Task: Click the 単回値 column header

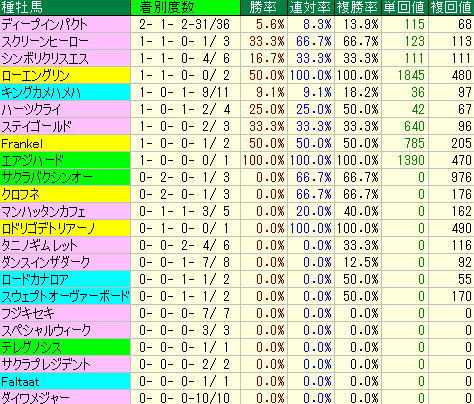Action: pos(405,7)
